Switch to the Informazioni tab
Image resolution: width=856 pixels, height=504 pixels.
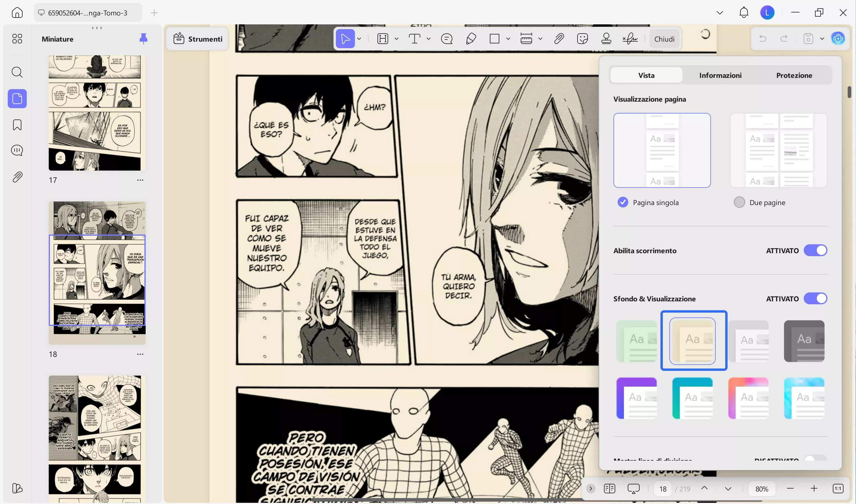720,75
